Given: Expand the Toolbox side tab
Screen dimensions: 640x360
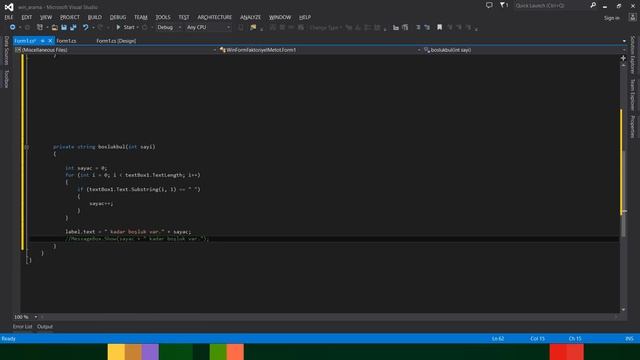Looking at the screenshot, I should click(6, 78).
